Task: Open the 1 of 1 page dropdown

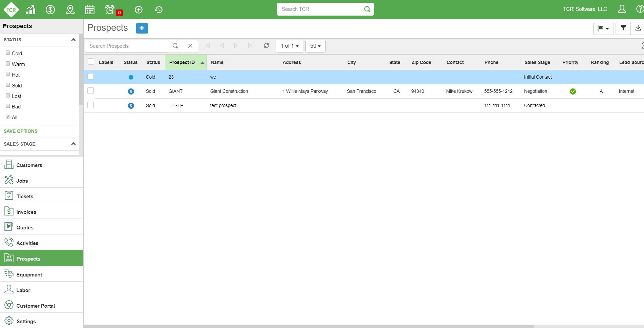Action: click(289, 46)
